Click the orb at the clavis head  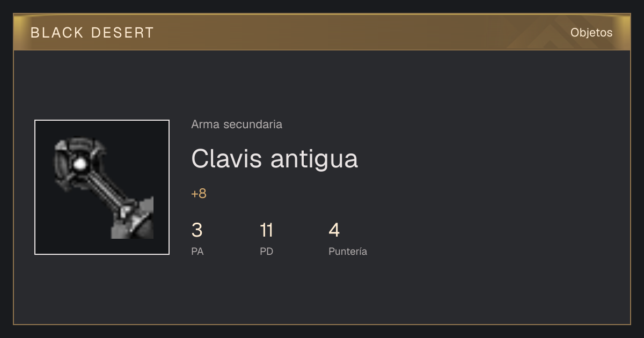pos(80,164)
